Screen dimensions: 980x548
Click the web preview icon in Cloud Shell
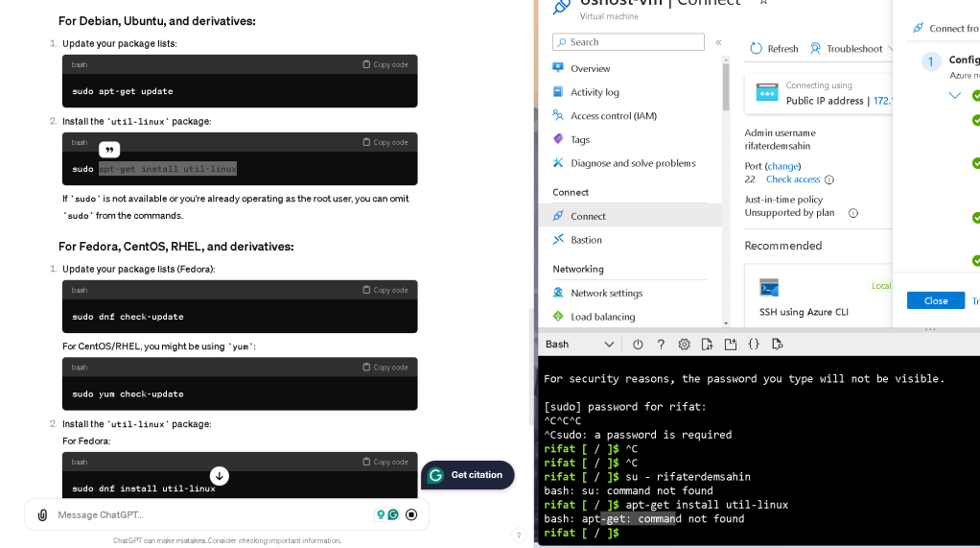pos(777,345)
